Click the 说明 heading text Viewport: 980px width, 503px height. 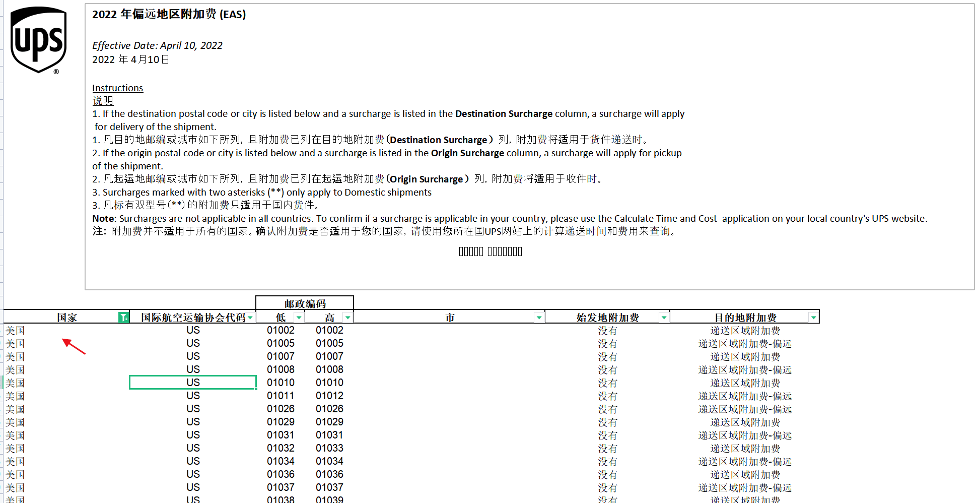click(103, 101)
